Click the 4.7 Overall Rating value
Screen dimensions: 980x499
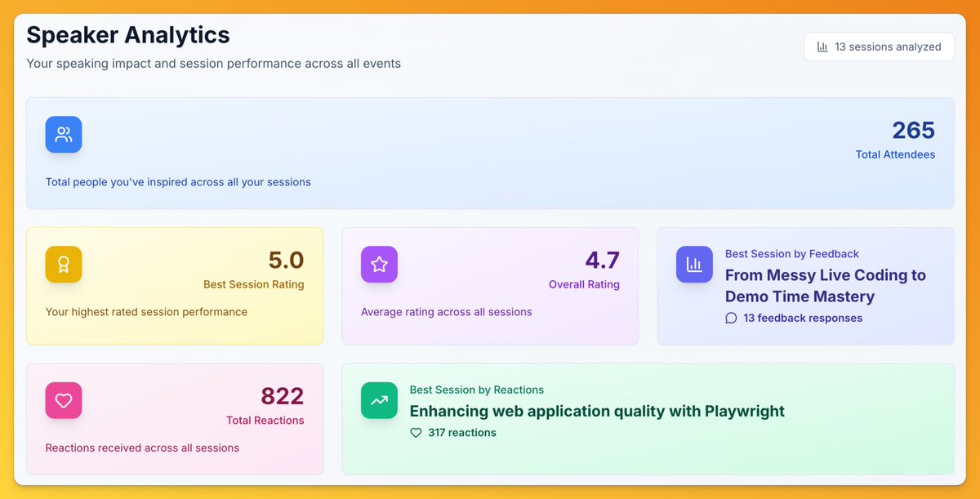[x=602, y=260]
